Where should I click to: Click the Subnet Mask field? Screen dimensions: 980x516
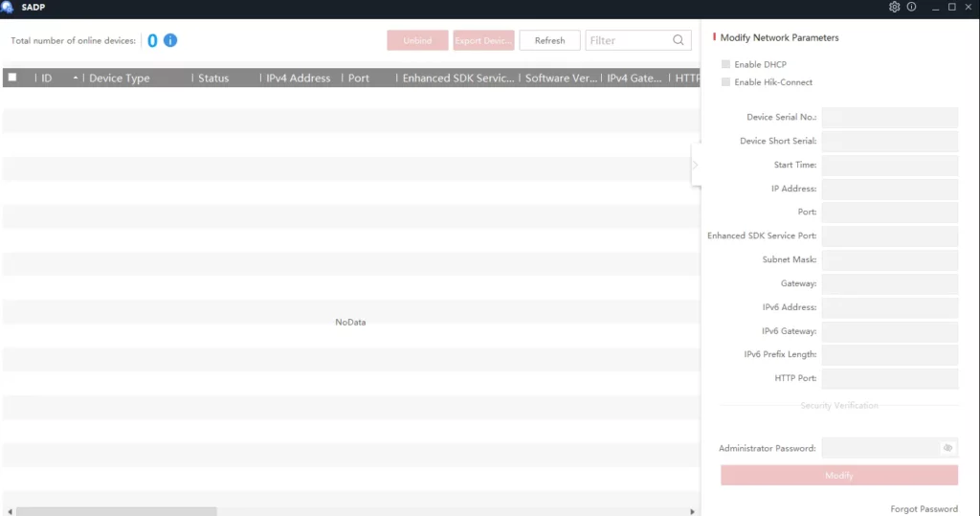[890, 259]
